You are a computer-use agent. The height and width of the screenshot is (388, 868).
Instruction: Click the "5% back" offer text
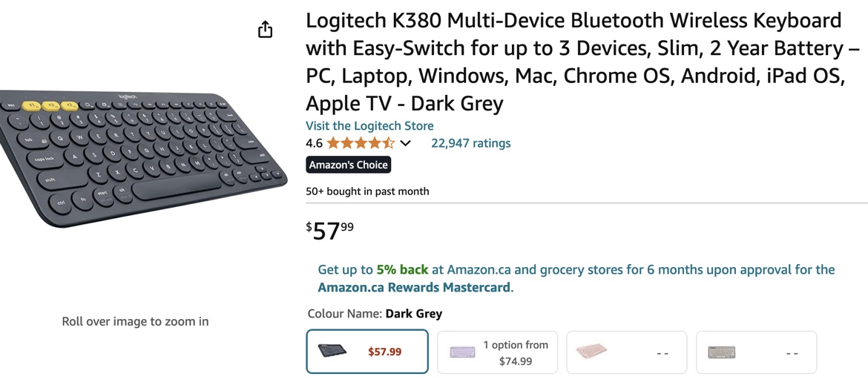(x=402, y=270)
